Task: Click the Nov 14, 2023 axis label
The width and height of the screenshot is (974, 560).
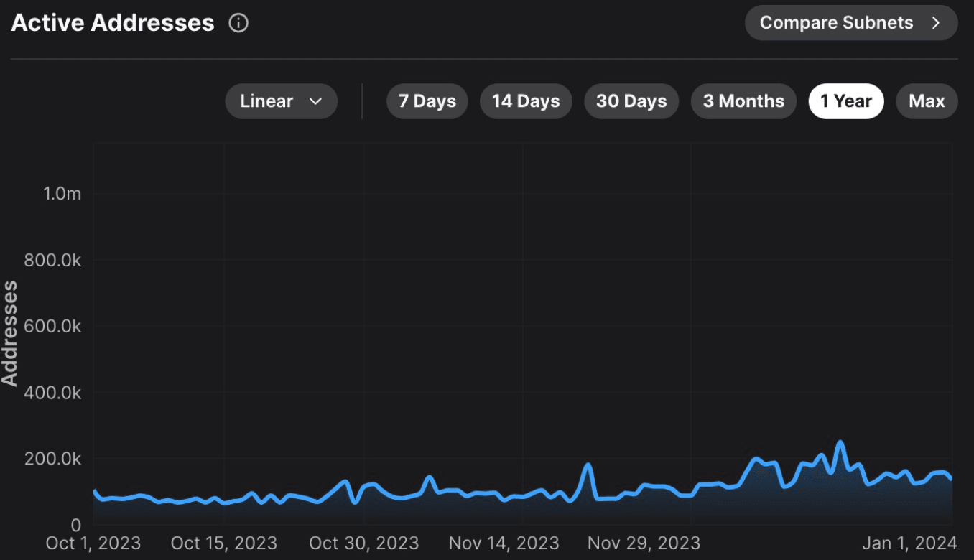Action: (504, 543)
